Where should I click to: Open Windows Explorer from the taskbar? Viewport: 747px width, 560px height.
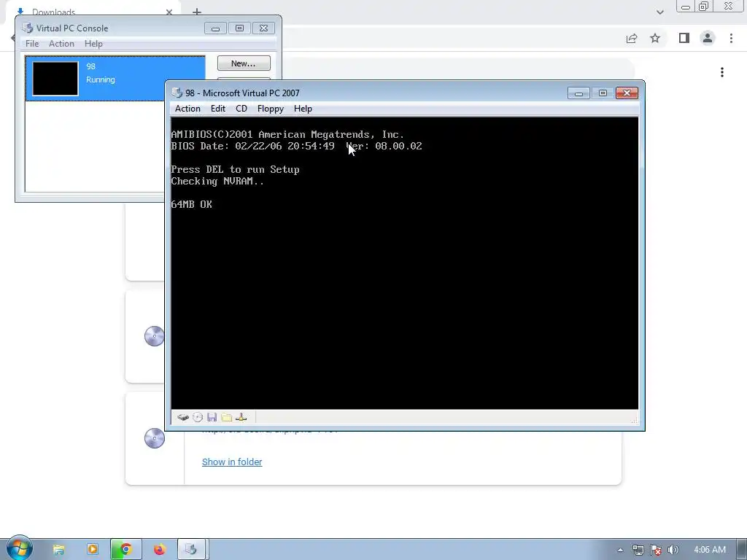[x=58, y=550]
